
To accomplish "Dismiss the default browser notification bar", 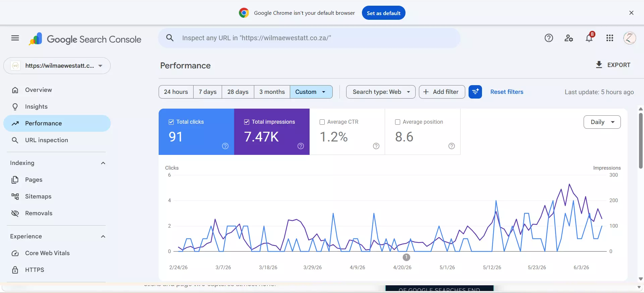I will 631,13.
